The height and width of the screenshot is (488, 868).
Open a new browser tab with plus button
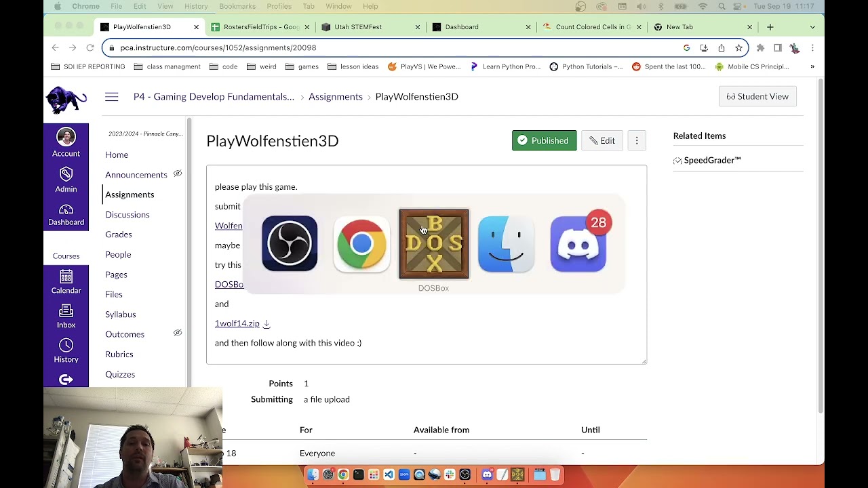click(x=770, y=27)
